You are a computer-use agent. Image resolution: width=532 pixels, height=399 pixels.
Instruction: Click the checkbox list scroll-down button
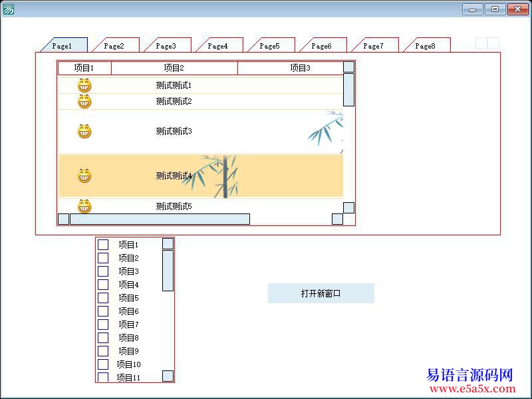[x=168, y=376]
